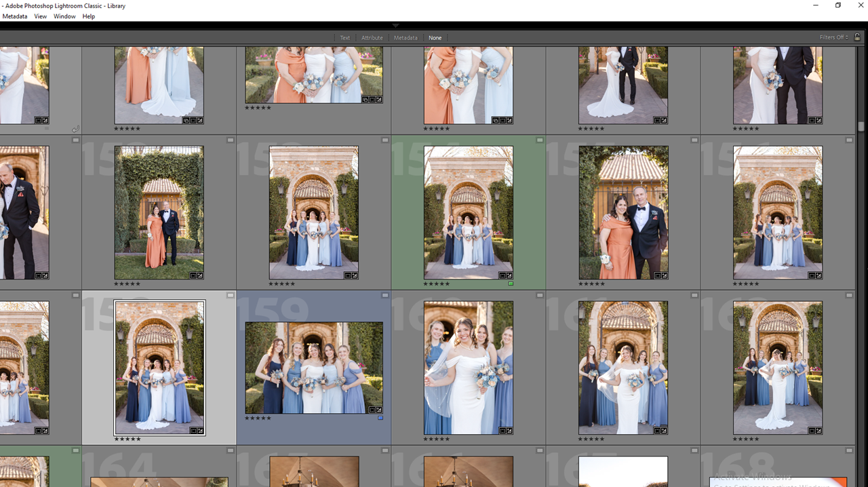Select bridesmaids photo in green-highlighted cell
This screenshot has width=868, height=487.
click(469, 212)
